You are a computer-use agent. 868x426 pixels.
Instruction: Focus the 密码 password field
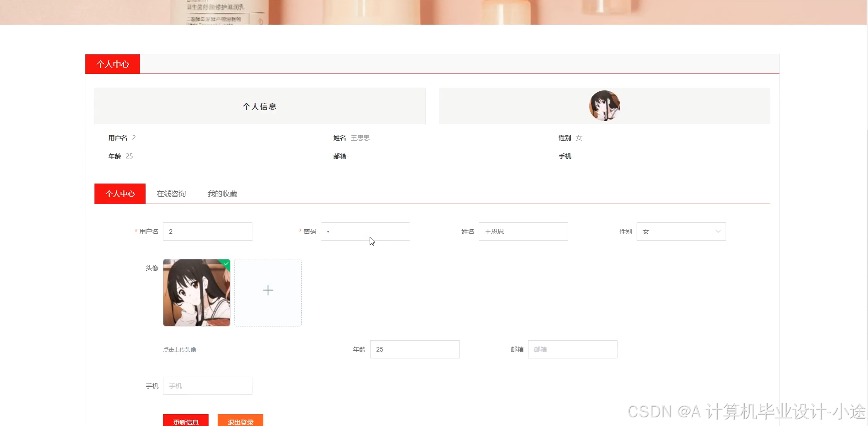coord(366,231)
